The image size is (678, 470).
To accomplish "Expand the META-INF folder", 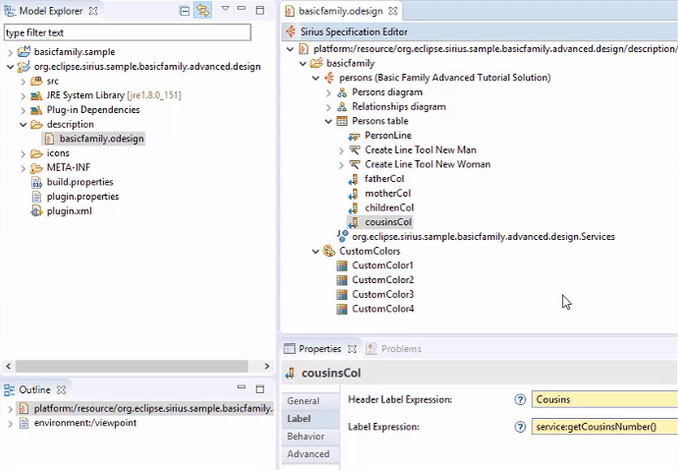I will (23, 168).
